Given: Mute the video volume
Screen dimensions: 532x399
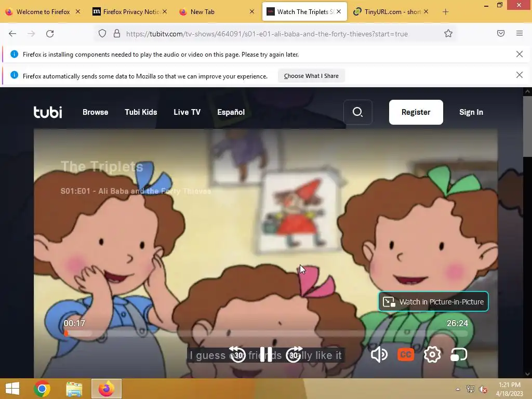Looking at the screenshot, I should [x=379, y=355].
